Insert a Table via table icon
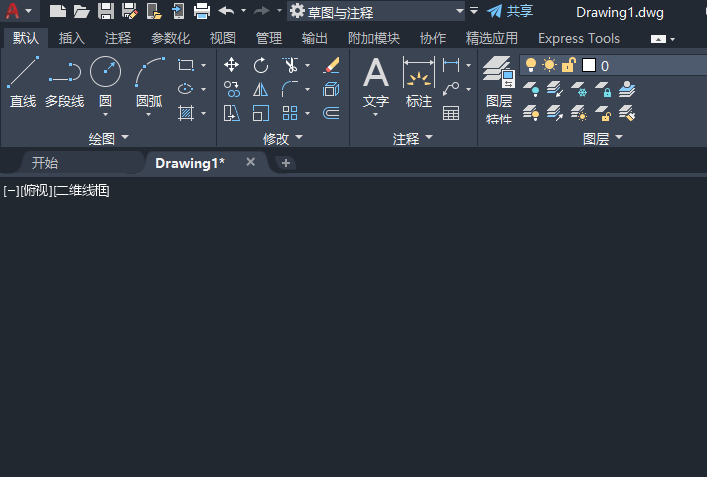 [451, 113]
